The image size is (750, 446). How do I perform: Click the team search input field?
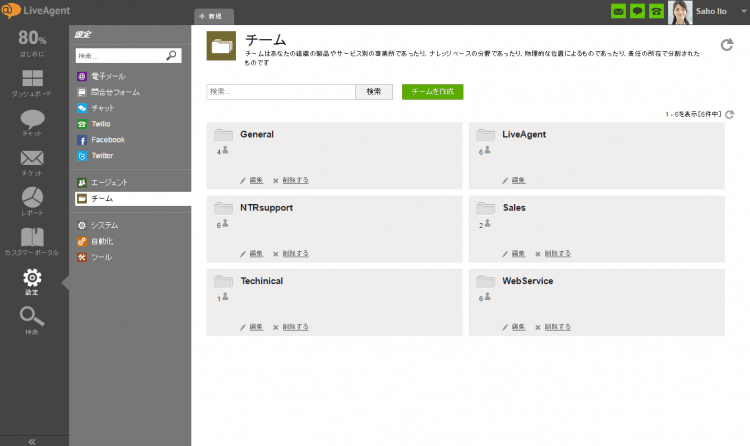click(281, 92)
